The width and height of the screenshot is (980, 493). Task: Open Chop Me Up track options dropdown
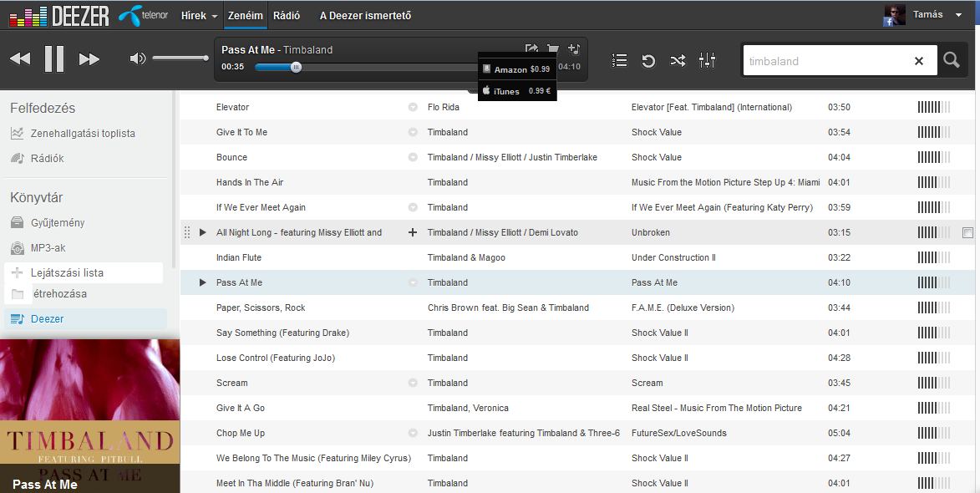pos(413,432)
